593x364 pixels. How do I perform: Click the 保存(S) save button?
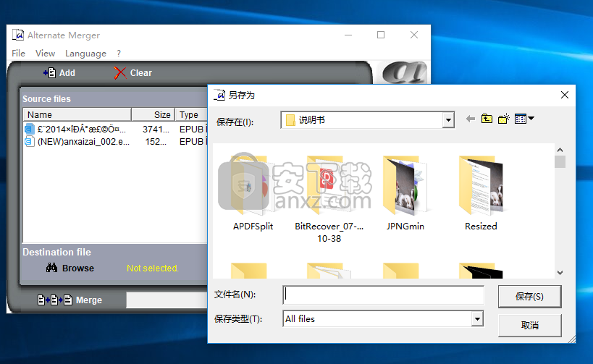click(529, 297)
